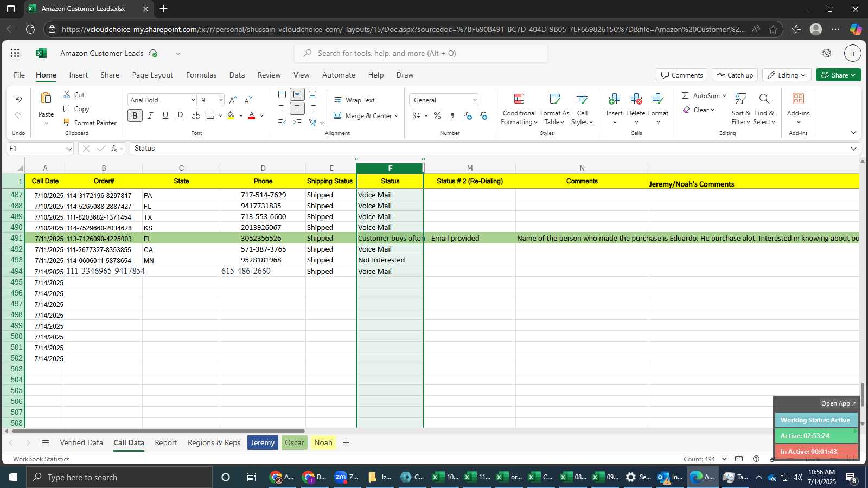Screen dimensions: 868x488
Task: Set bottom vertical alignment
Action: pyautogui.click(x=312, y=94)
